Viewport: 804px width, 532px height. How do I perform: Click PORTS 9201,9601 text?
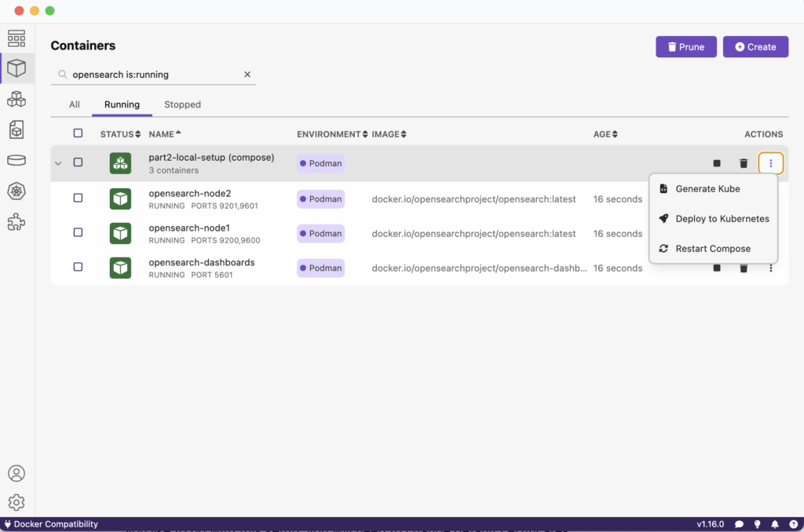[x=224, y=206]
